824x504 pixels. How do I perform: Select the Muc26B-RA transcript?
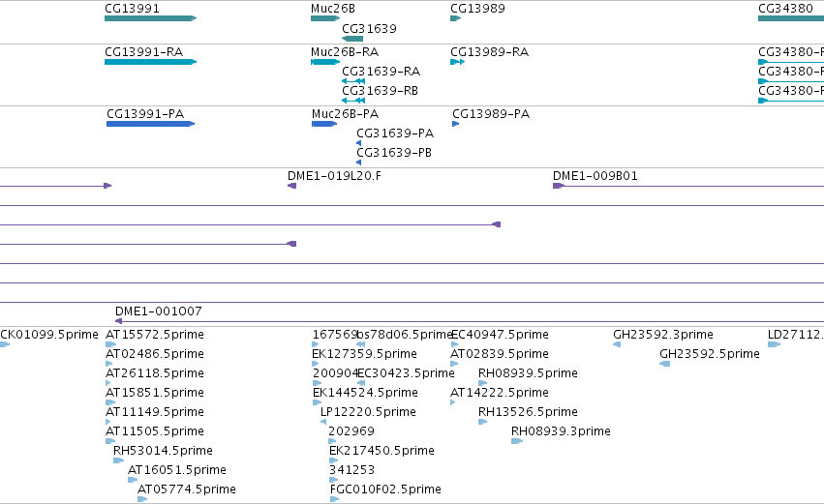(325, 62)
